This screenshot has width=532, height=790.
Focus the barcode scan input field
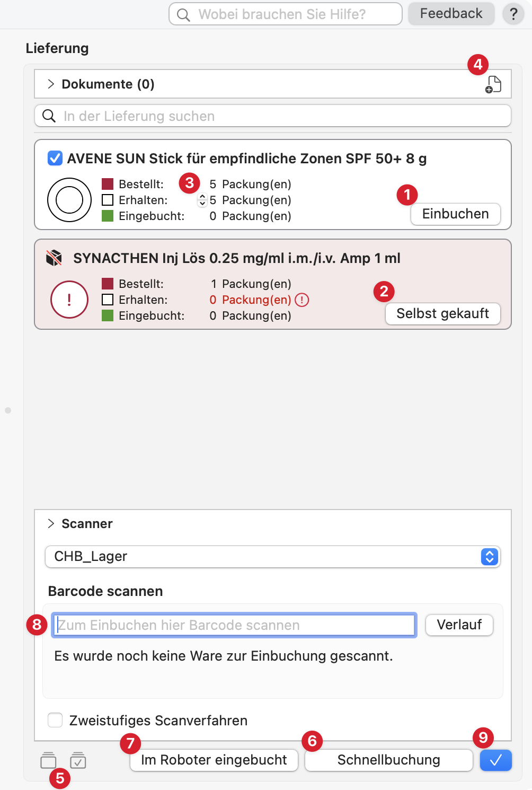(x=234, y=625)
